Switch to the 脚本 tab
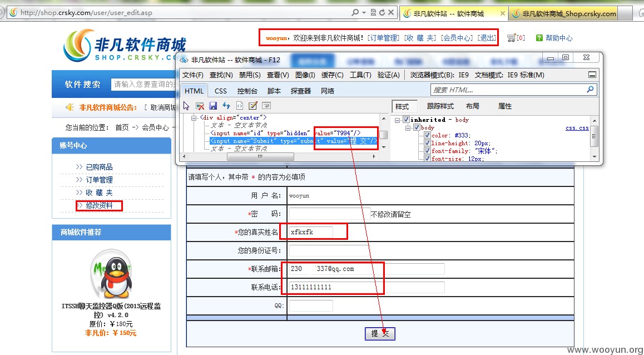This screenshot has width=644, height=355. pyautogui.click(x=274, y=91)
